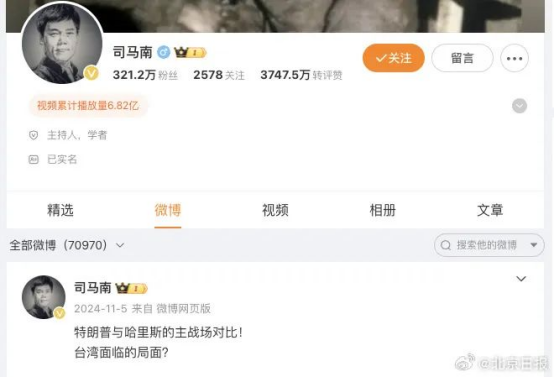This screenshot has height=377, width=554.
Task: Click the 留言 message button
Action: click(x=462, y=58)
